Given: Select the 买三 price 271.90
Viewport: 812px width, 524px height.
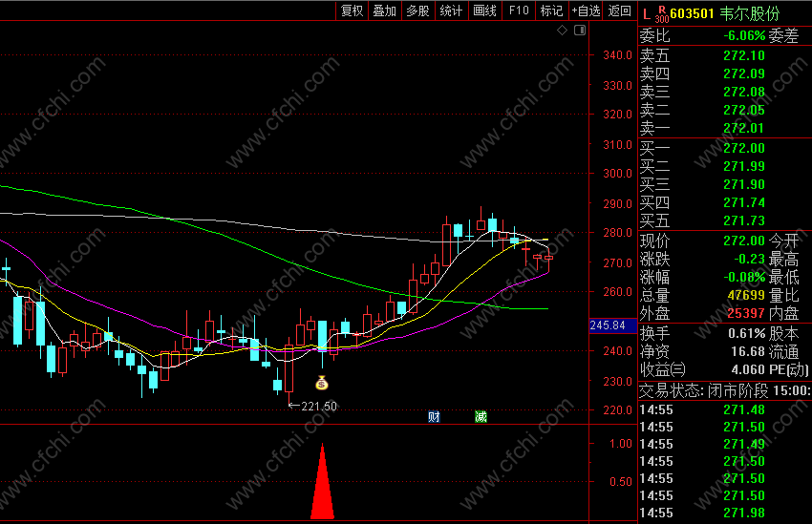Looking at the screenshot, I should (x=743, y=184).
